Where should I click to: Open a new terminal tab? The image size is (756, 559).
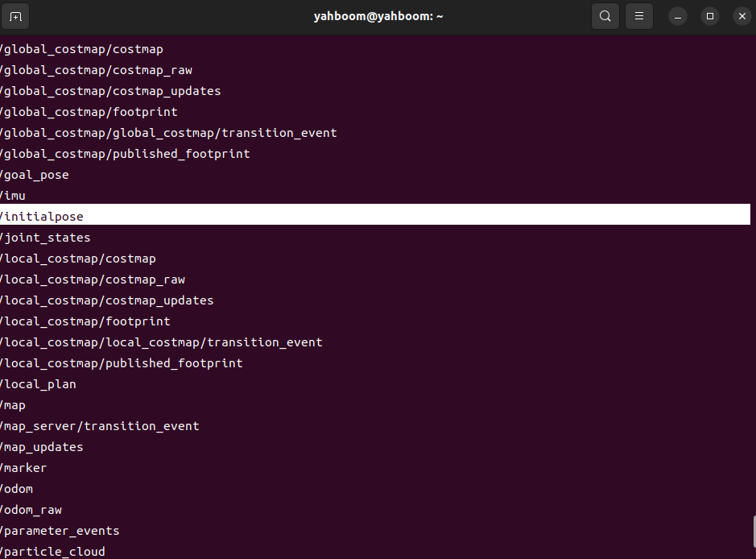click(x=15, y=16)
